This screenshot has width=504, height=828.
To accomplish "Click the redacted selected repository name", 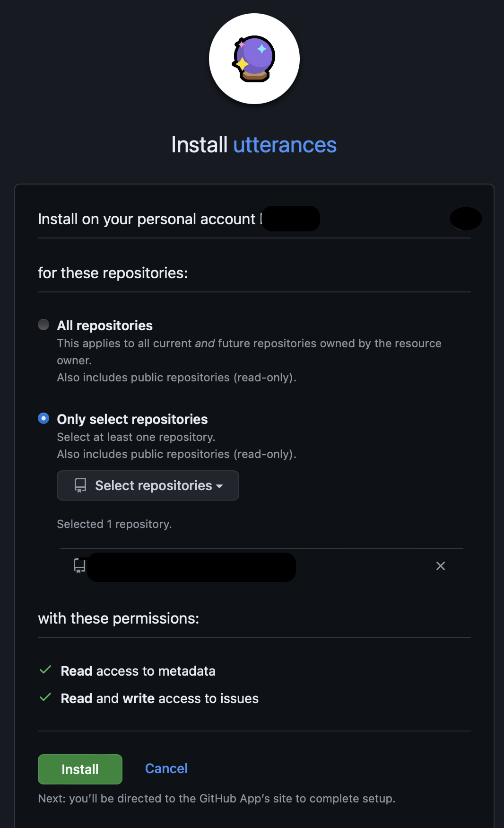I will [191, 567].
